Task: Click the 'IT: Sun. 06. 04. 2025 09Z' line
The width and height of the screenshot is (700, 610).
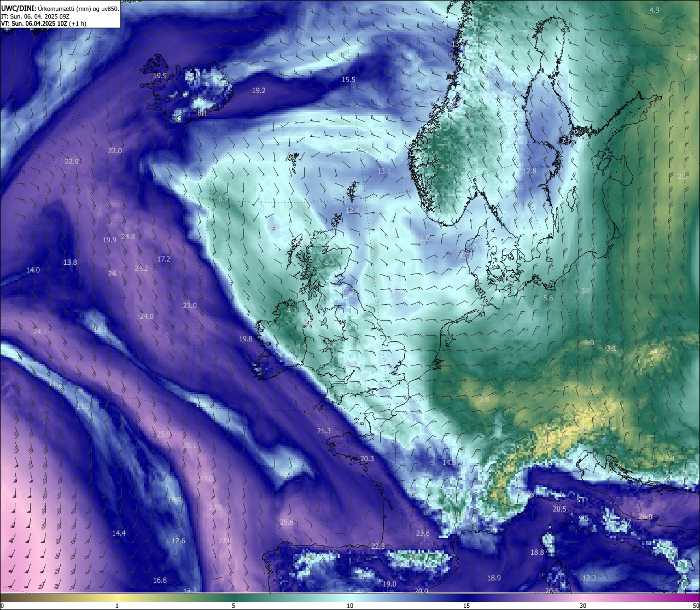Action: point(35,16)
